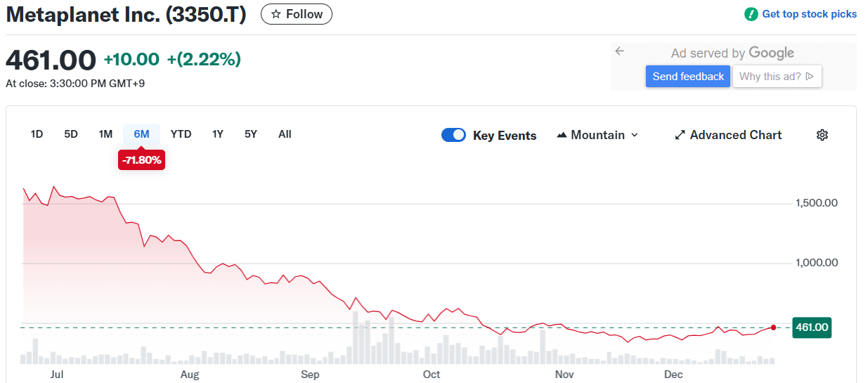Show the 5Y price history
868x383 pixels.
click(251, 134)
